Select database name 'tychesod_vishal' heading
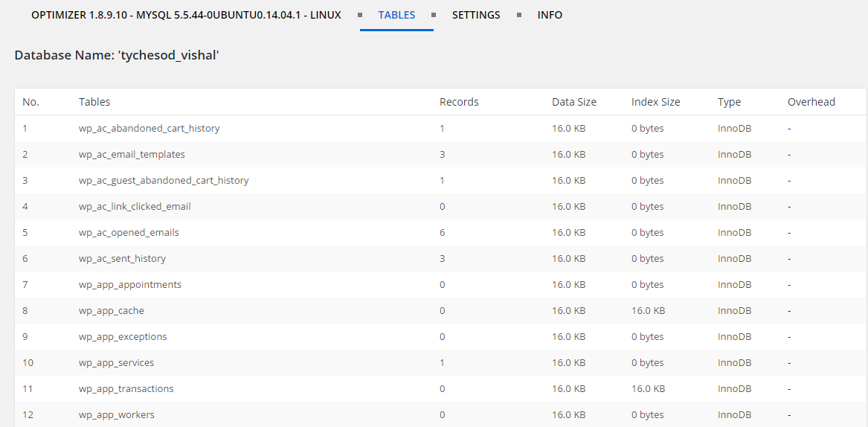868x427 pixels. (x=118, y=55)
